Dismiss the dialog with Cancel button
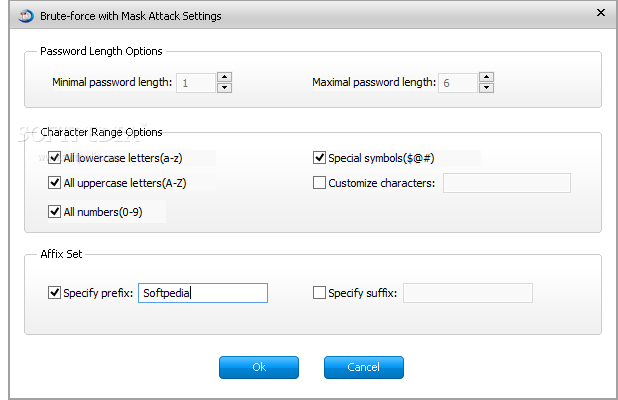The height and width of the screenshot is (400, 618). pos(364,367)
